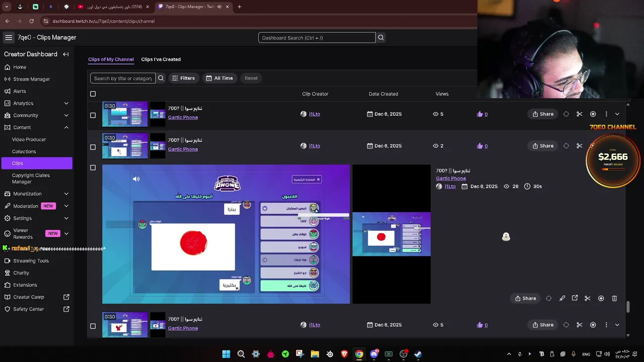644x362 pixels.
Task: Open the hamburger menu beside 7qe0 title
Action: pyautogui.click(x=9, y=38)
